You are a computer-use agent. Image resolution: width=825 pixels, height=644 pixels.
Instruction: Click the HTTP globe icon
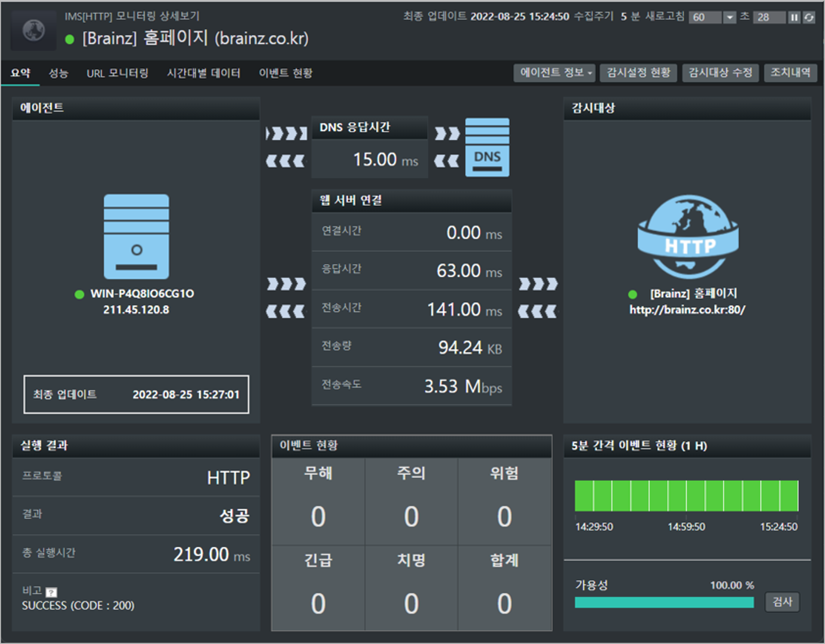[x=688, y=237]
